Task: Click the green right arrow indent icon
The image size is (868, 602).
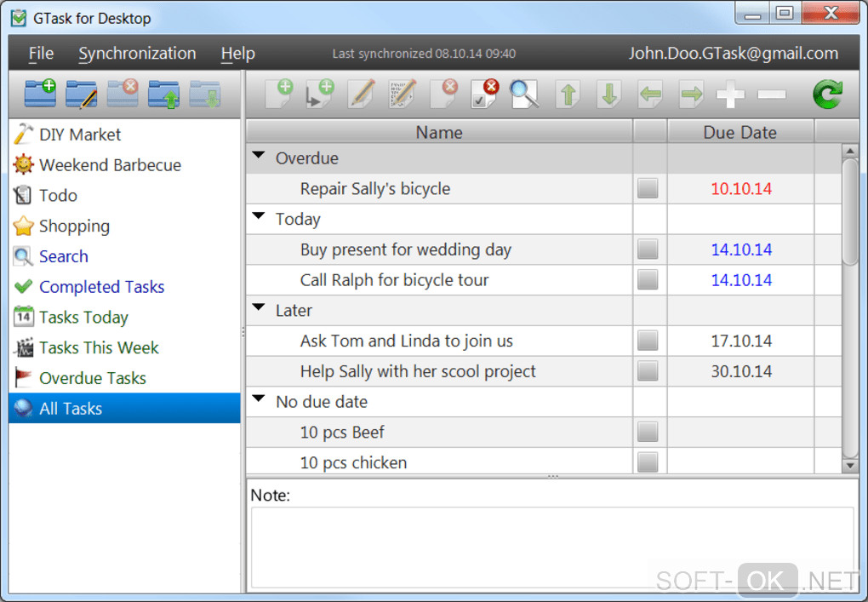Action: tap(691, 95)
